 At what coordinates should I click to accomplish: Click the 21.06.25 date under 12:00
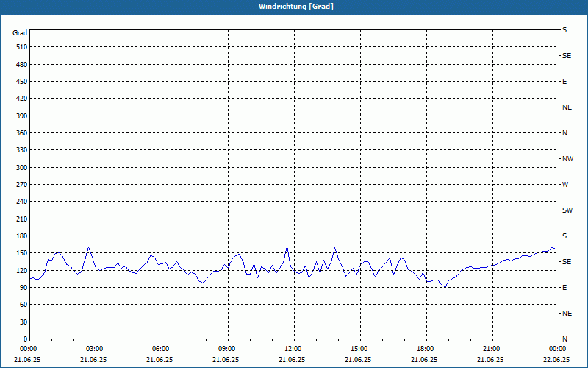point(292,360)
